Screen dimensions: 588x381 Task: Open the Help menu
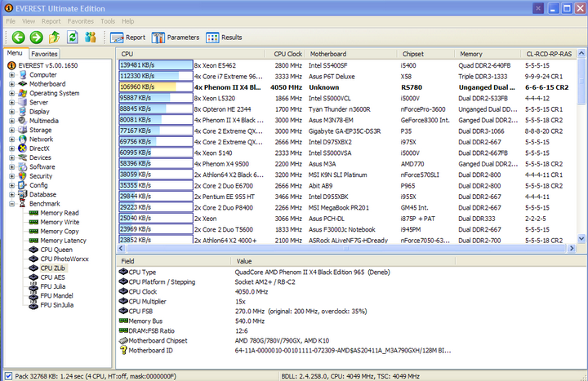coord(128,21)
